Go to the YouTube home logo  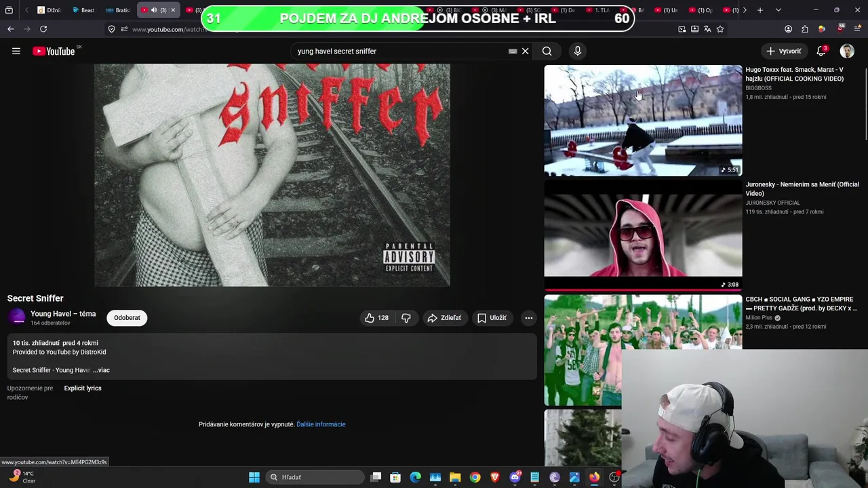[x=54, y=51]
